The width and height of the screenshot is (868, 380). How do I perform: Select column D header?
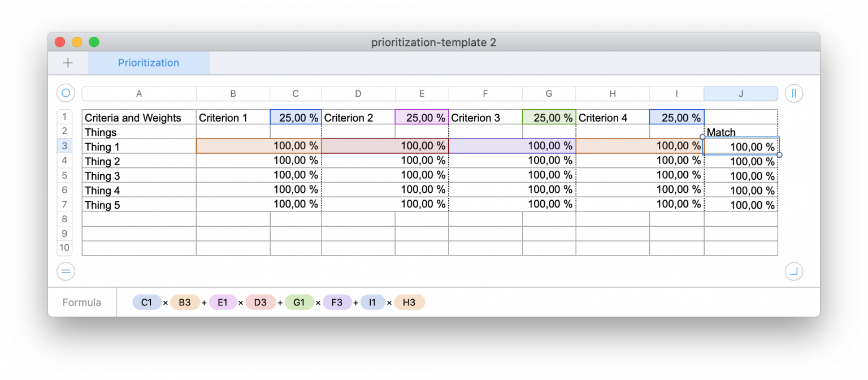358,94
